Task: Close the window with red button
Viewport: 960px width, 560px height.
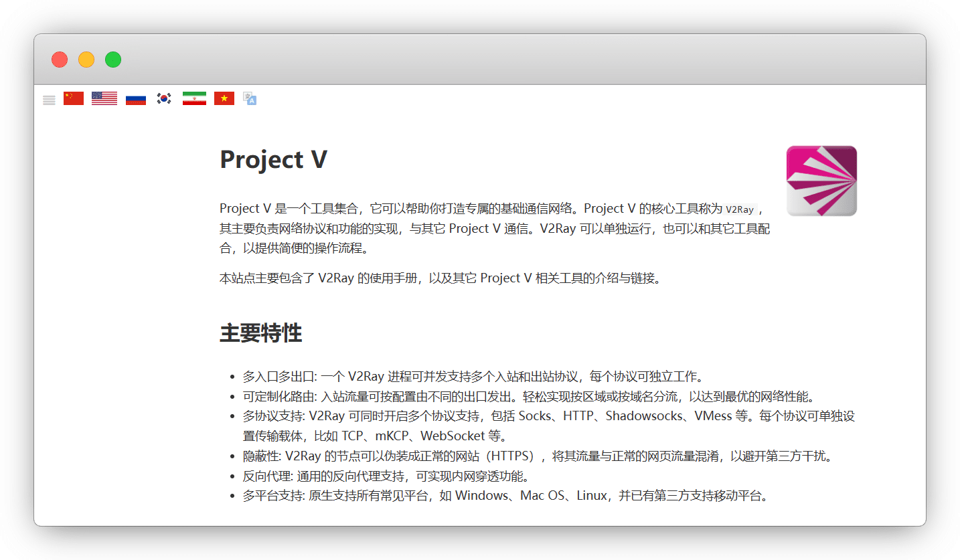Action: coord(60,60)
